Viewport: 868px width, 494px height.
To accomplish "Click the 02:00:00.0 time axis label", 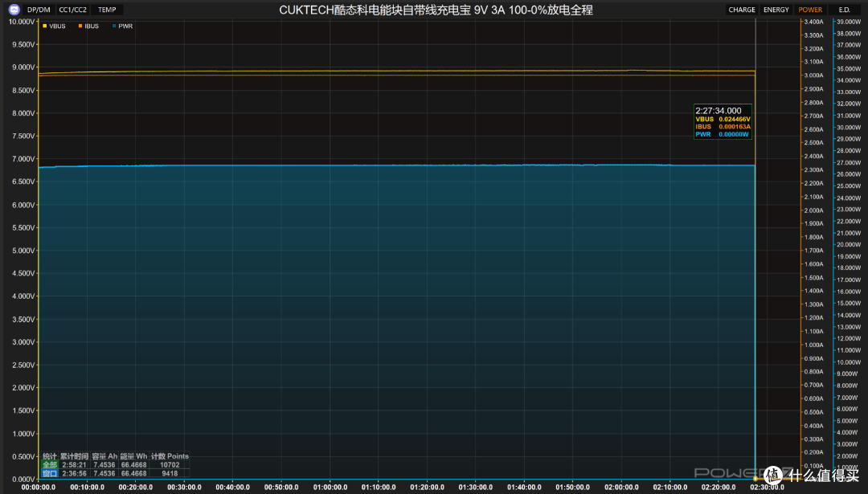I will pos(621,488).
